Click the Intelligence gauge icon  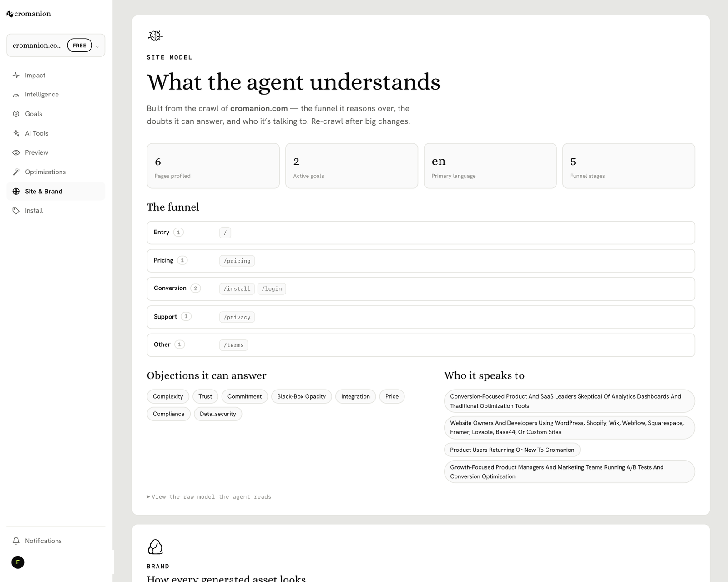click(16, 95)
